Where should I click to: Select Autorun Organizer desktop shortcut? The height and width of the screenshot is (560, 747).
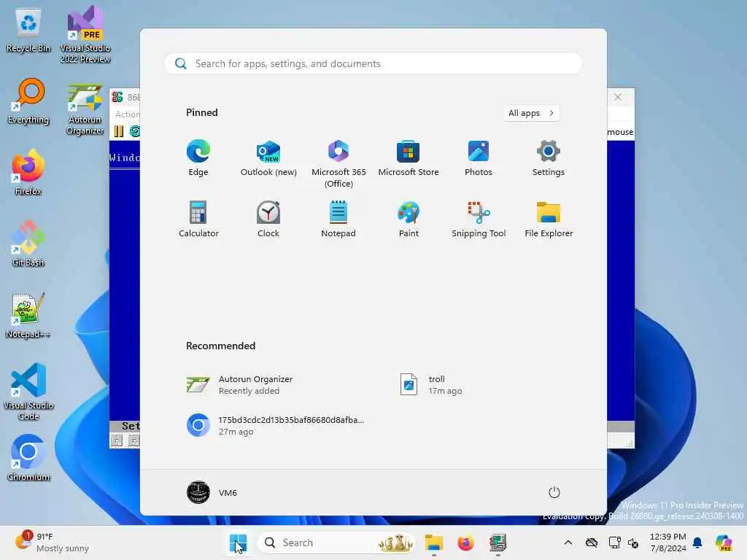tap(85, 109)
